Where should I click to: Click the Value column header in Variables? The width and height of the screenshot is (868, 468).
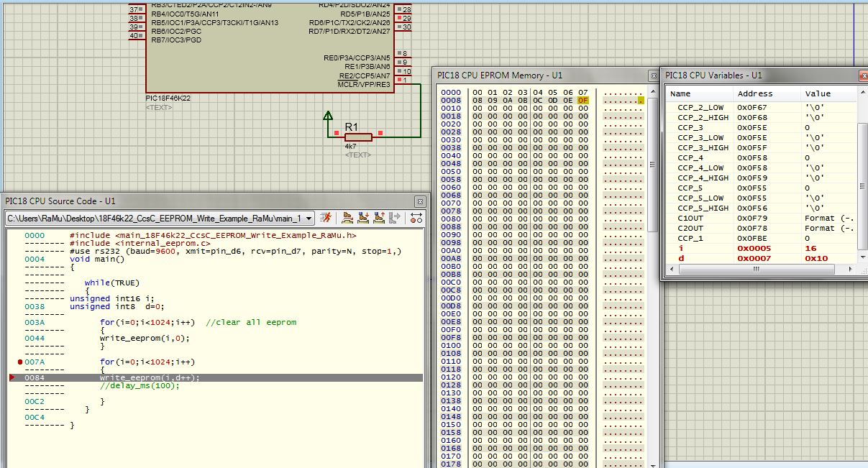828,93
